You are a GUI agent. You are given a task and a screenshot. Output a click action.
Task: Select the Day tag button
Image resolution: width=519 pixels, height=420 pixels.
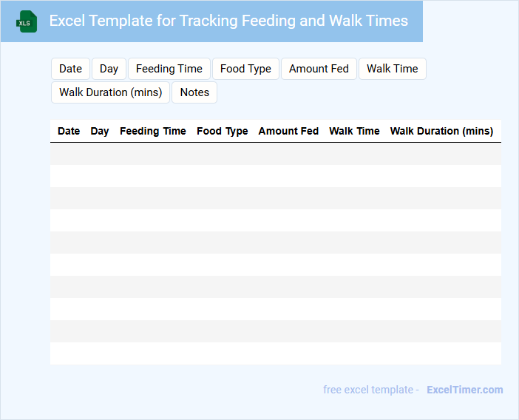click(x=109, y=69)
